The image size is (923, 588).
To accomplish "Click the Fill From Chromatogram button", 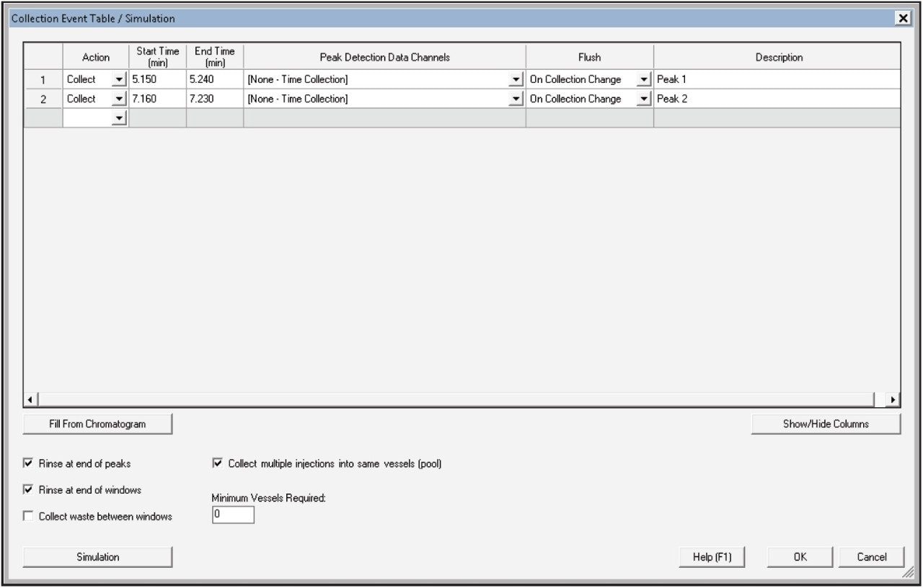I will pyautogui.click(x=97, y=424).
